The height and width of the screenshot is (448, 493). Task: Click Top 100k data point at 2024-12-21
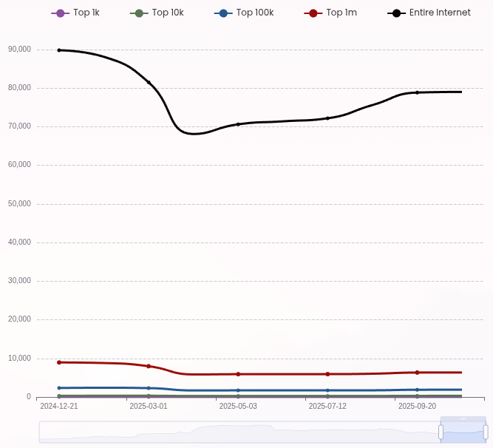pyautogui.click(x=59, y=387)
